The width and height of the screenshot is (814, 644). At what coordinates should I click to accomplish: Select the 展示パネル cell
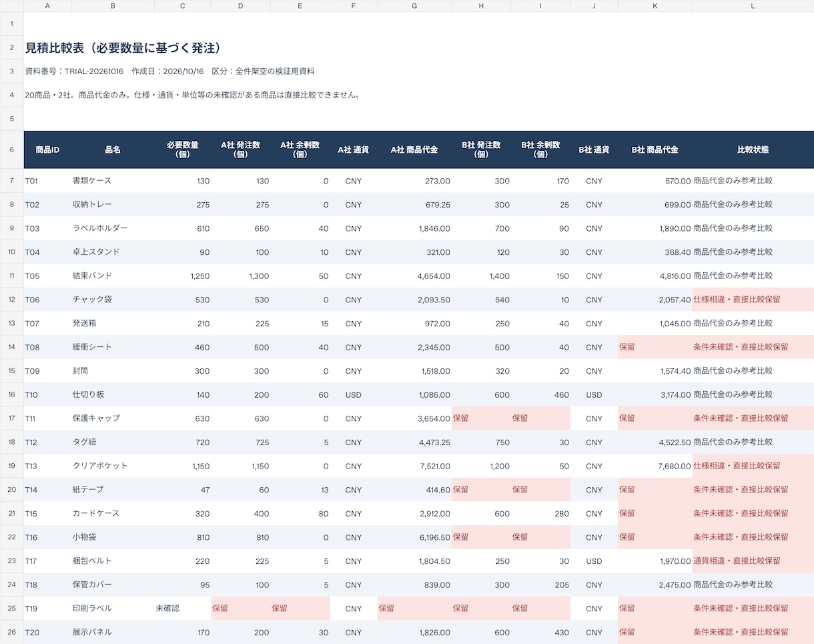[113, 632]
